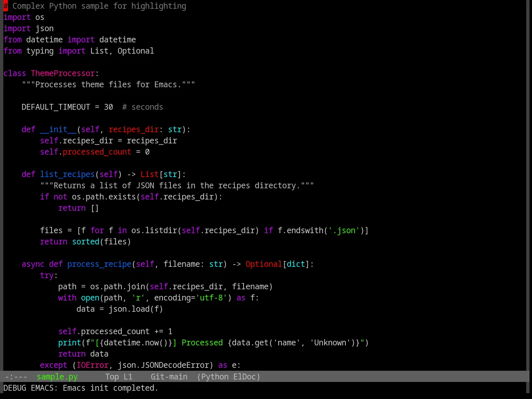Click 'from typing import List, Optional' line
The image size is (532, 399).
click(79, 51)
